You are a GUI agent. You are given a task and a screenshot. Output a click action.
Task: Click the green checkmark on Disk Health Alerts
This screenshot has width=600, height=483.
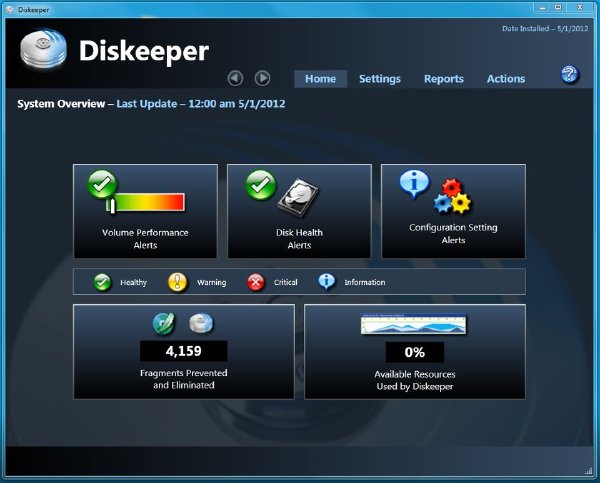click(x=260, y=185)
